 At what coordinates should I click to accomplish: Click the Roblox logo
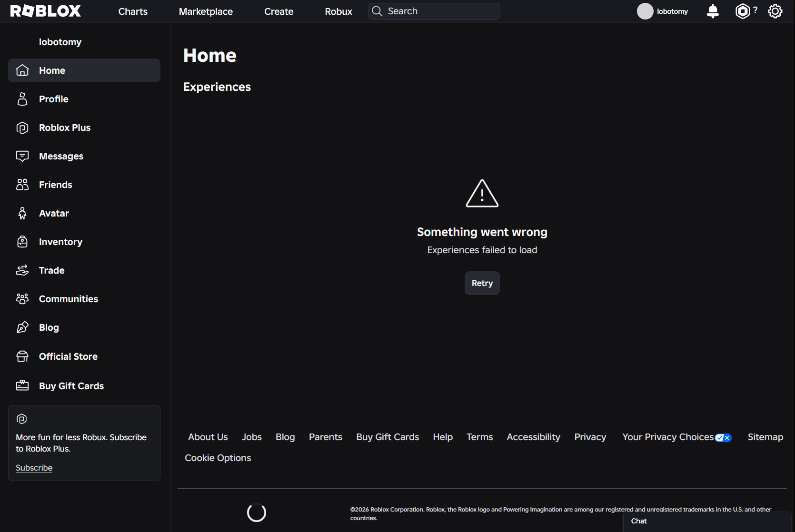click(x=46, y=11)
